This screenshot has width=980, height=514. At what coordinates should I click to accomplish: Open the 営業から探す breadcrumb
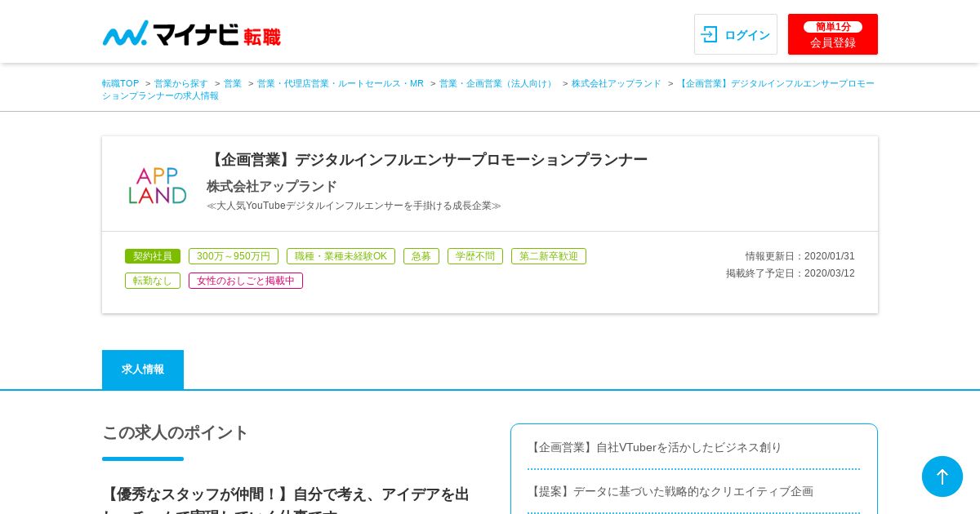[181, 83]
